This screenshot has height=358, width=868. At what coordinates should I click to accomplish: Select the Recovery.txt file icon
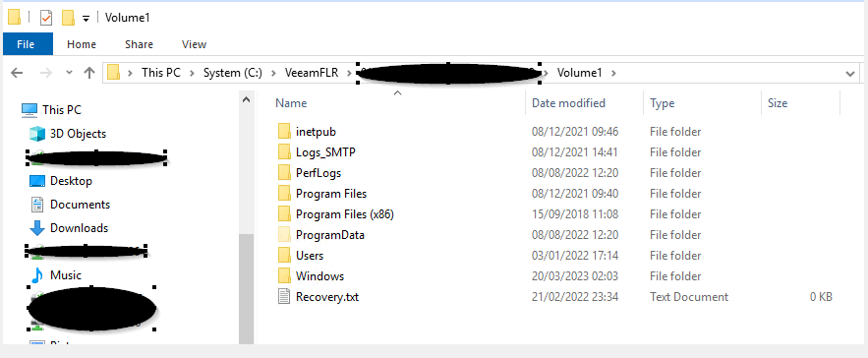[284, 297]
